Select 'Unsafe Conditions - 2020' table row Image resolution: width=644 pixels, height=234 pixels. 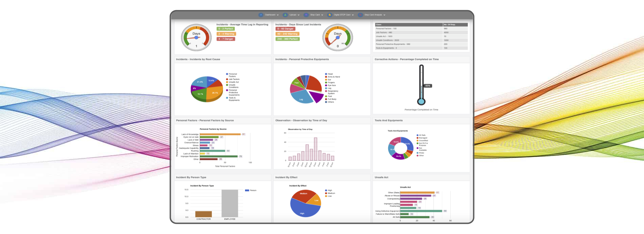pos(421,40)
